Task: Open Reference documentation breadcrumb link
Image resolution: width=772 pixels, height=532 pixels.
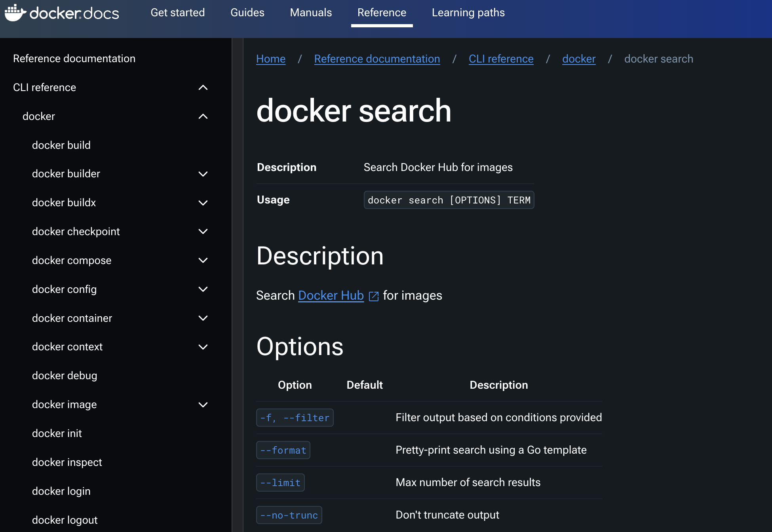Action: pyautogui.click(x=377, y=59)
